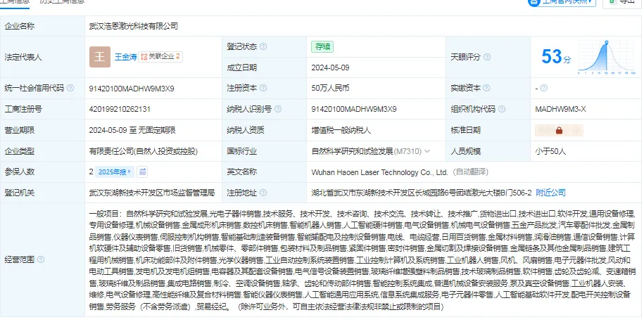Click the help icon beside 纳税人识别号

pyautogui.click(x=278, y=109)
